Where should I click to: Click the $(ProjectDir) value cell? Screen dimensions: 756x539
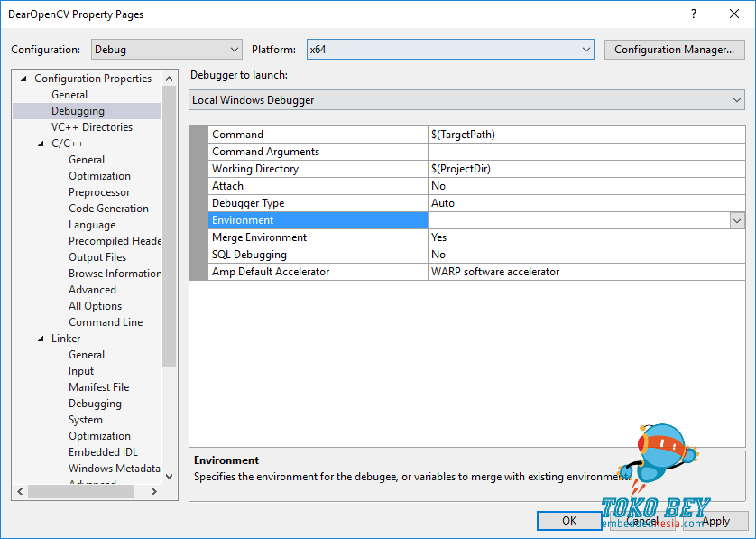(x=586, y=169)
